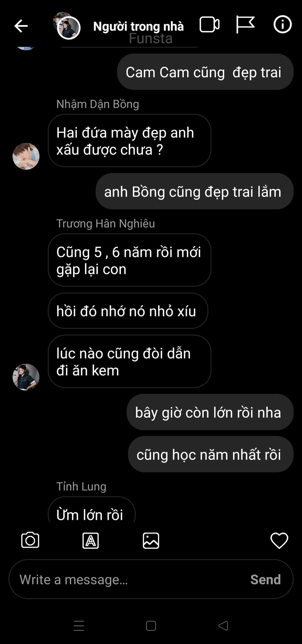Select the message 'hồi đó nhớ nó nhỏ xíu'
Image resolution: width=302 pixels, height=644 pixels.
pyautogui.click(x=128, y=311)
